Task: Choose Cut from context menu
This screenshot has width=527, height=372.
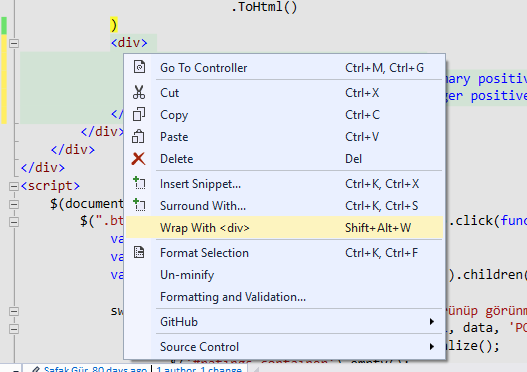Action: click(x=284, y=93)
